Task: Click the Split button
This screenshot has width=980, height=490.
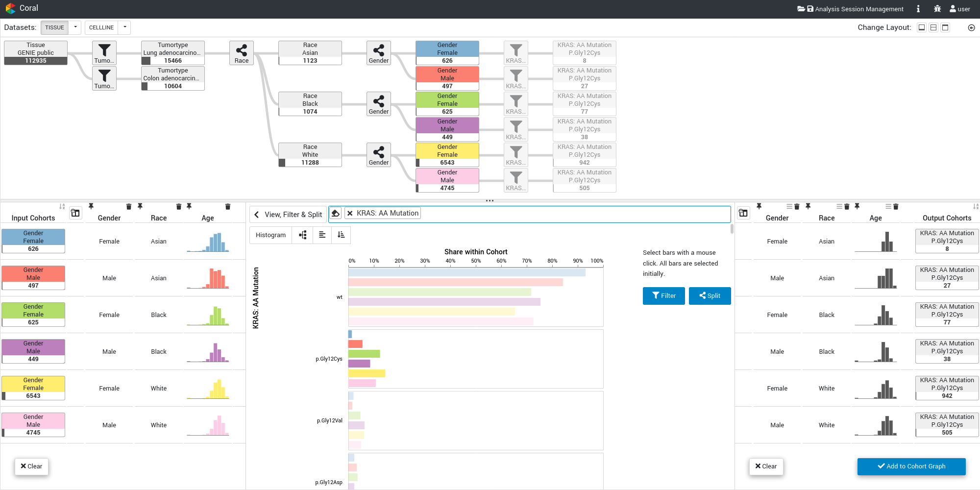Action: (x=710, y=296)
